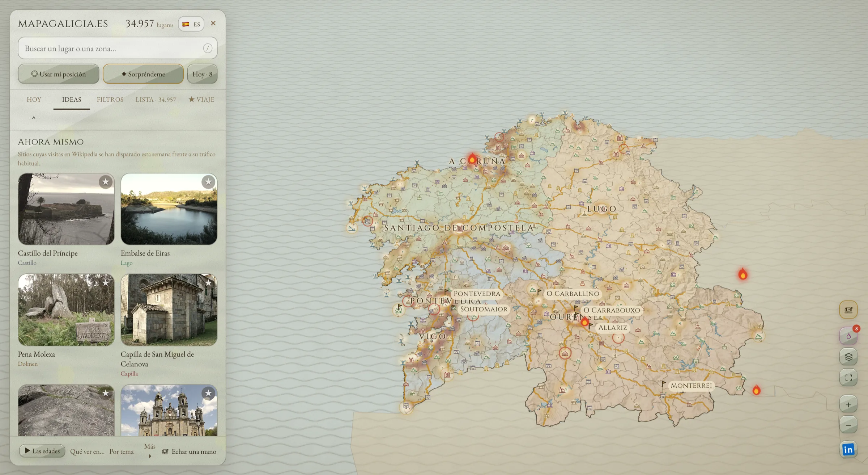Click the red Capilla category label
Screen dimensions: 868x475
pos(129,374)
